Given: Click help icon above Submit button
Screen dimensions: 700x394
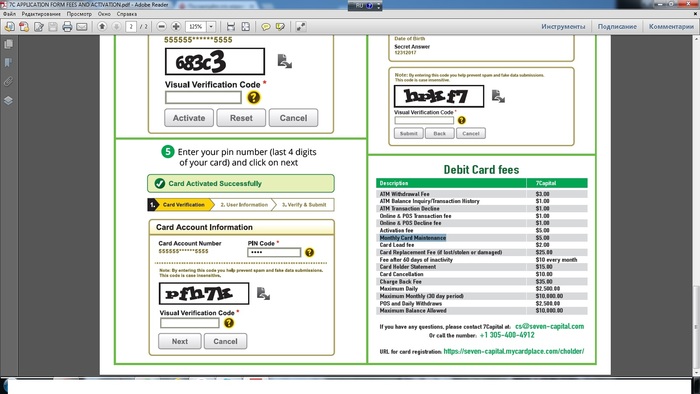Looking at the screenshot, I should [x=462, y=120].
